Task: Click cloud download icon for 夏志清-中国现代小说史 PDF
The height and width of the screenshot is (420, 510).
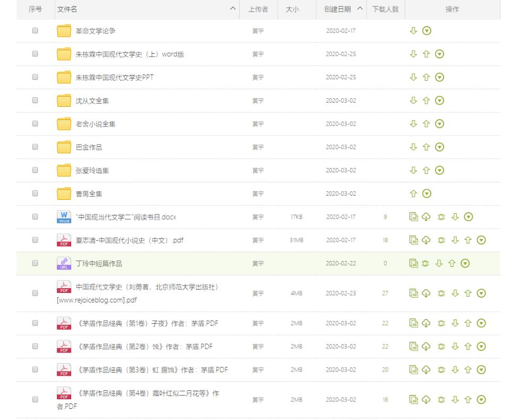Action: coord(426,240)
